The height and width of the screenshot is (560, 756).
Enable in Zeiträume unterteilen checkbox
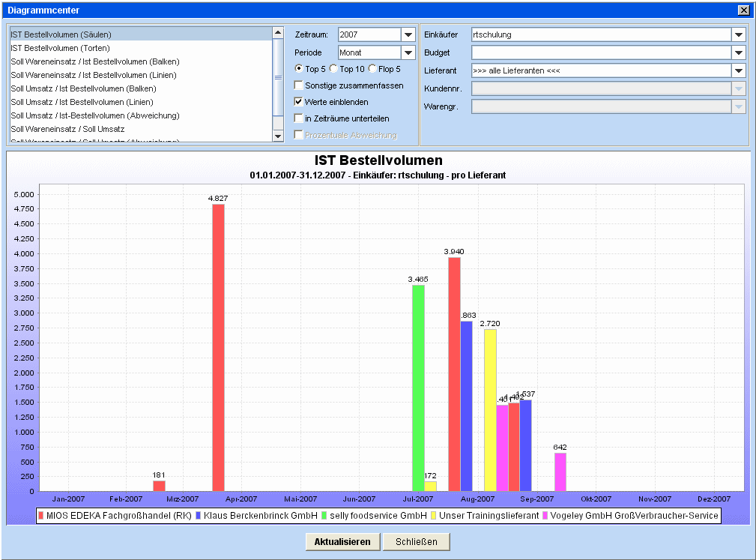[299, 118]
